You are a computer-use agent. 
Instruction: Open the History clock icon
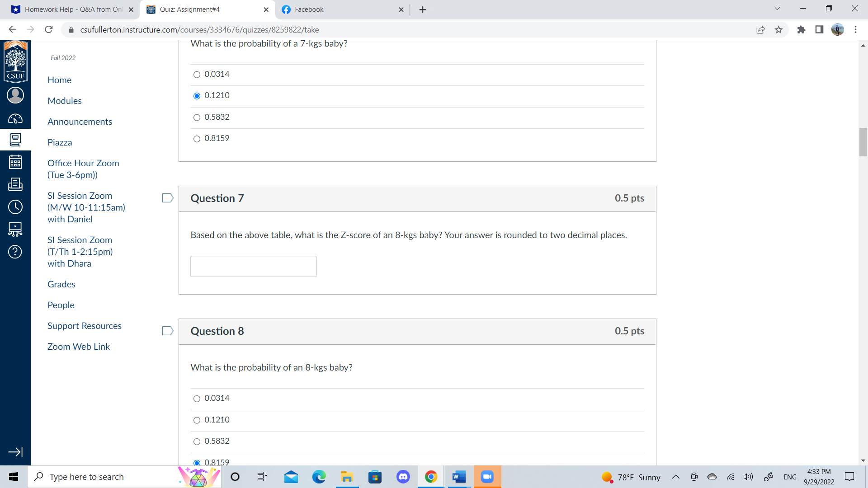pos(15,207)
